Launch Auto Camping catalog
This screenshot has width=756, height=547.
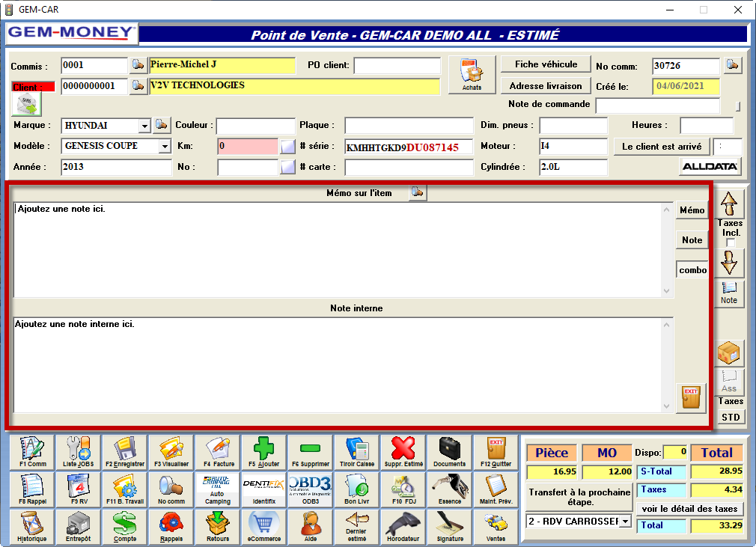218,489
